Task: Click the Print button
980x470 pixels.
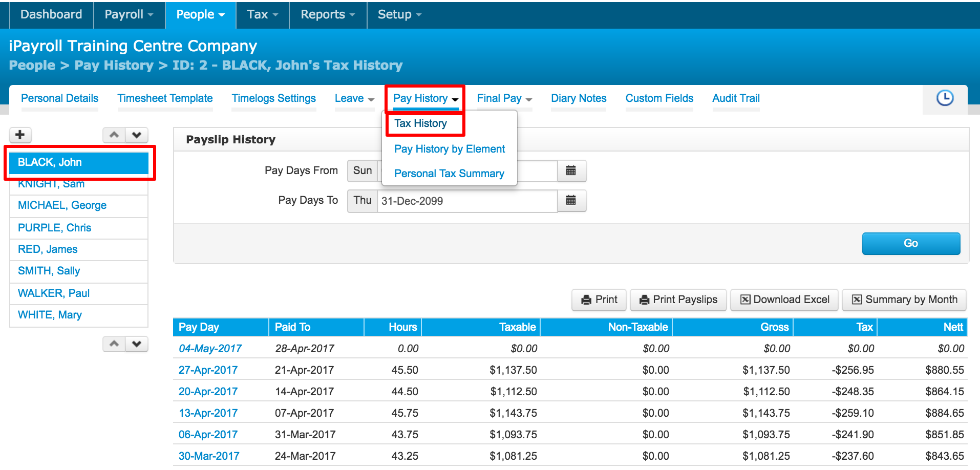Action: pyautogui.click(x=599, y=300)
